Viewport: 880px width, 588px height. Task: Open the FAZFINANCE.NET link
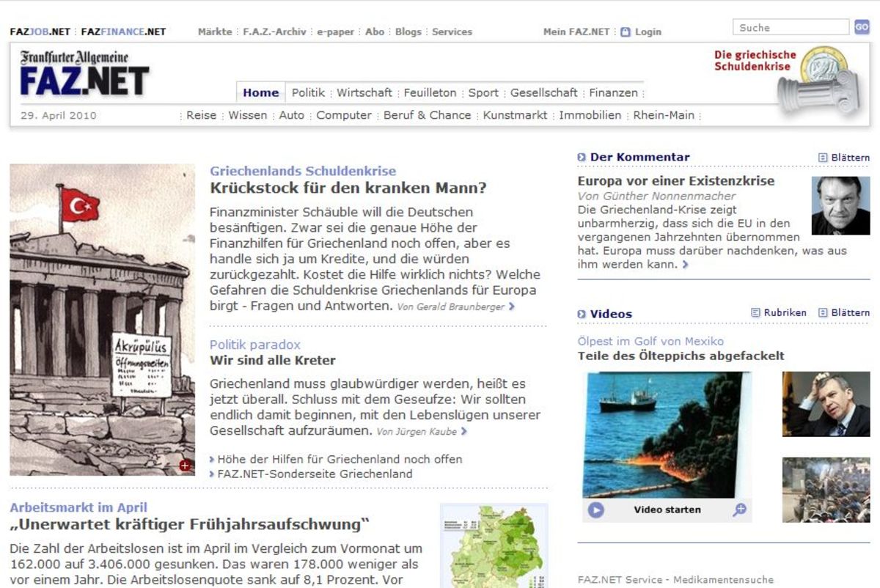(123, 32)
